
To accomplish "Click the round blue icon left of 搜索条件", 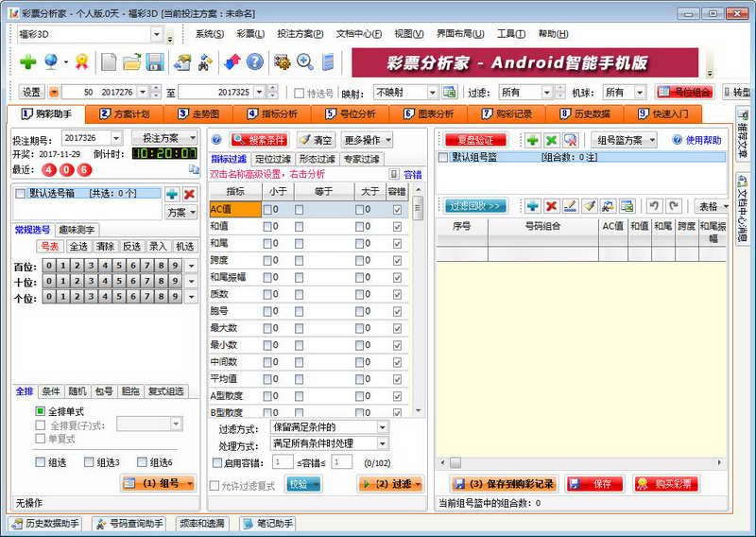I will tap(216, 140).
